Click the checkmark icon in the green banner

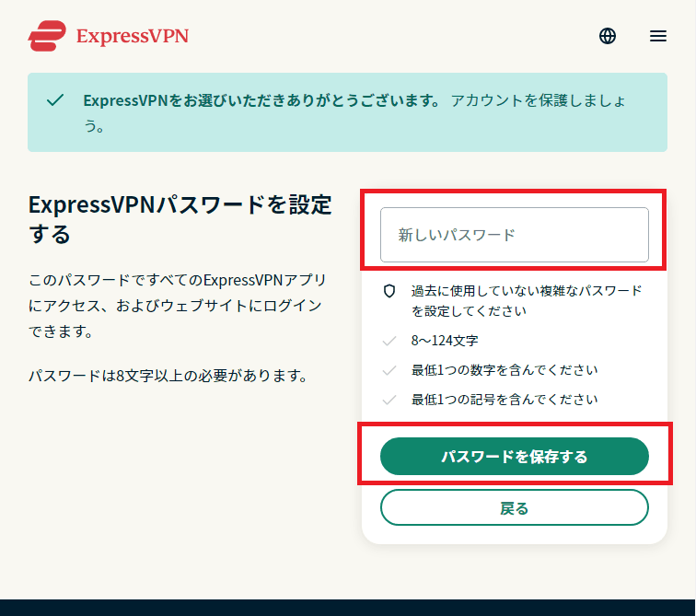click(55, 99)
